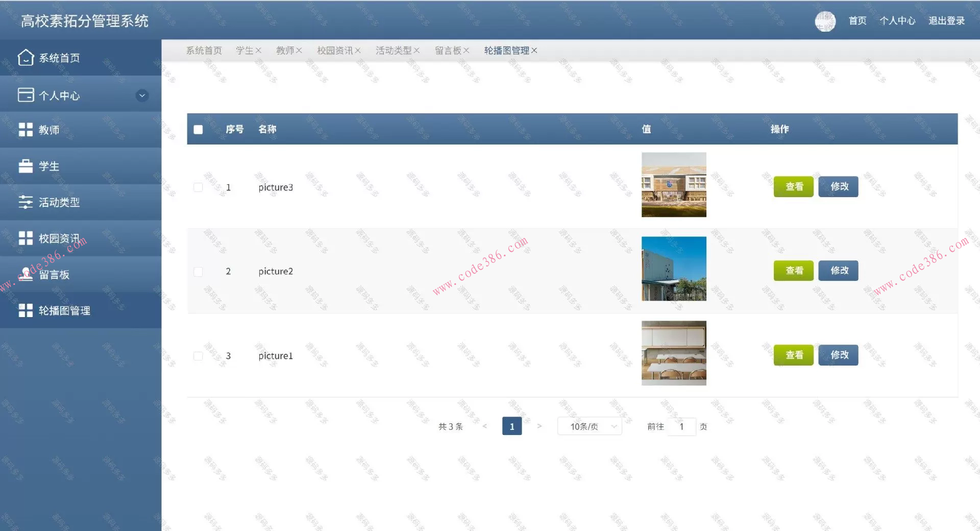Close the 活动类型 tab
The image size is (980, 531).
(416, 51)
